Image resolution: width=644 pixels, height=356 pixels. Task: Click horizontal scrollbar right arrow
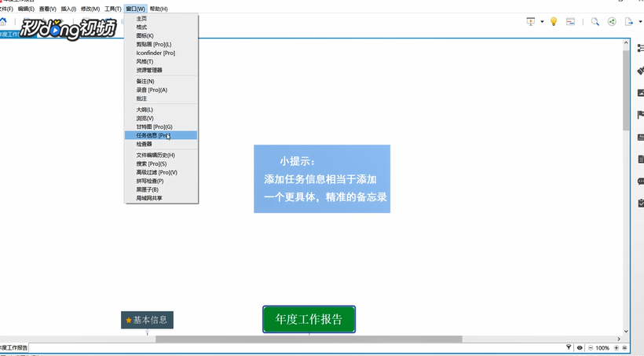coord(619,339)
